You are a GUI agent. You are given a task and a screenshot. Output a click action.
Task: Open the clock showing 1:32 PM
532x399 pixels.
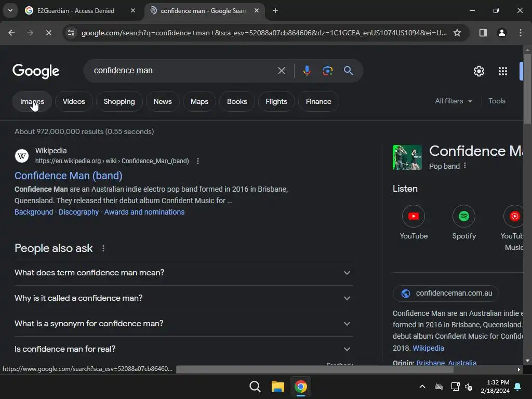(495, 387)
